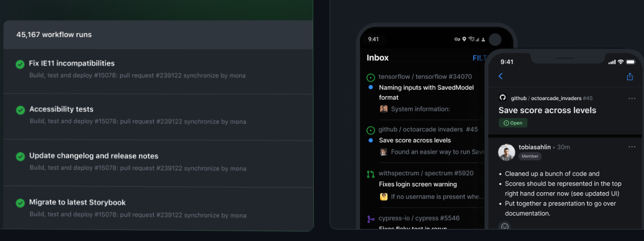The image size is (644, 241).
Task: Click build details under Accessibility tests
Action: (x=137, y=122)
